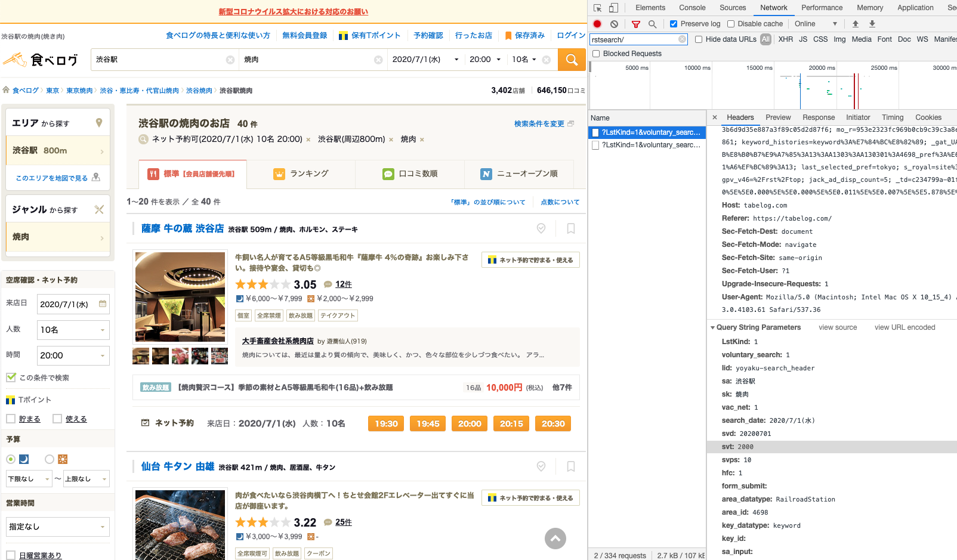Screen dimensions: 957x560
Task: Toggle Preserve log checkbox
Action: coord(674,24)
